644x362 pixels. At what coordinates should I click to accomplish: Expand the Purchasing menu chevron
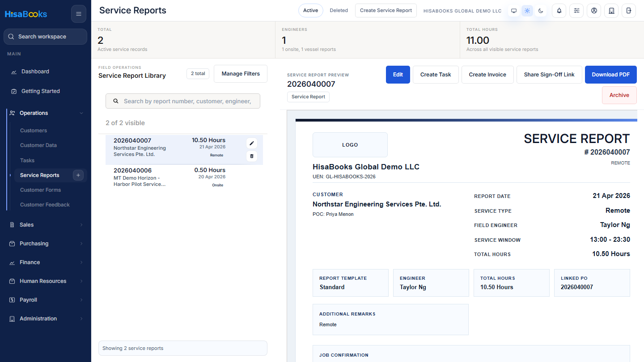click(x=81, y=244)
